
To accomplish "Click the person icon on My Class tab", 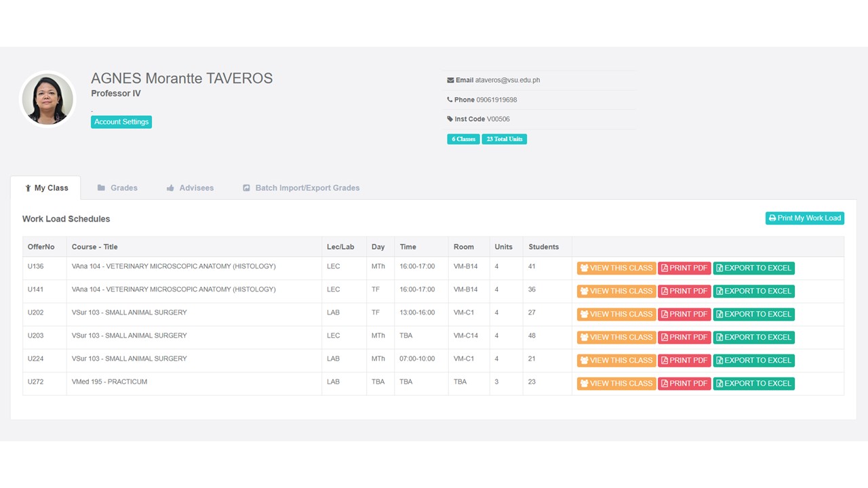I will [28, 188].
